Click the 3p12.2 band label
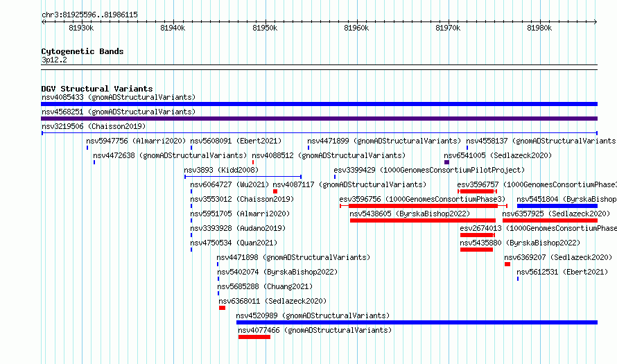Screen dimensions: 617x364 coord(54,60)
